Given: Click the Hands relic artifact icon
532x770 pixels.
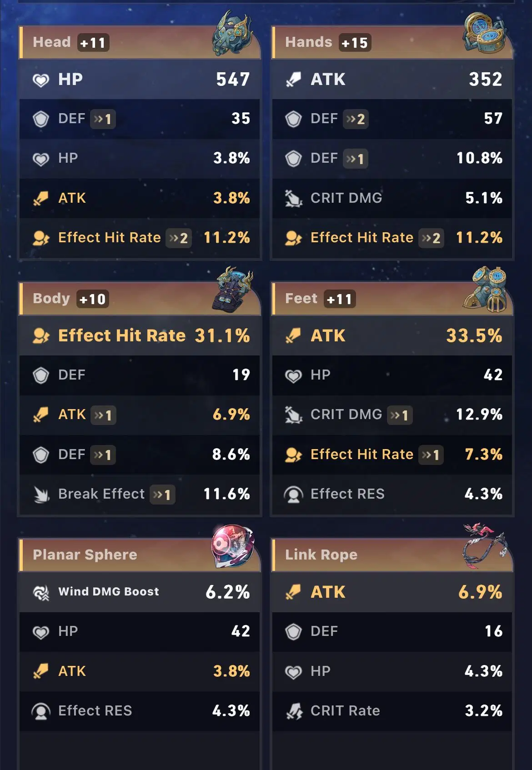Looking at the screenshot, I should click(484, 34).
